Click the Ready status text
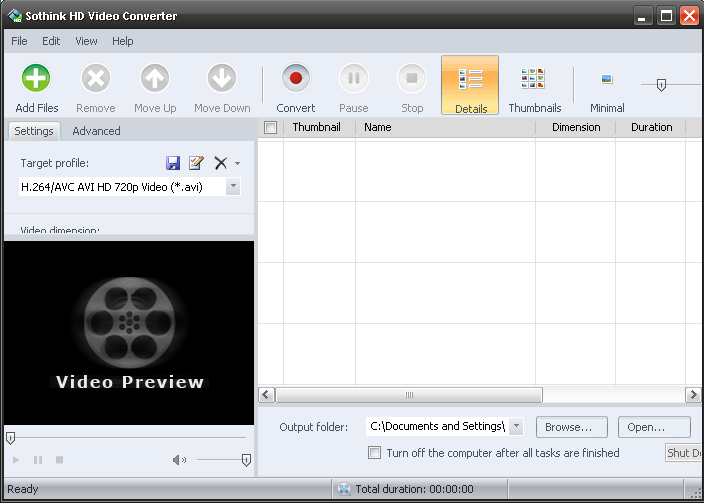This screenshot has width=704, height=503. [x=23, y=489]
